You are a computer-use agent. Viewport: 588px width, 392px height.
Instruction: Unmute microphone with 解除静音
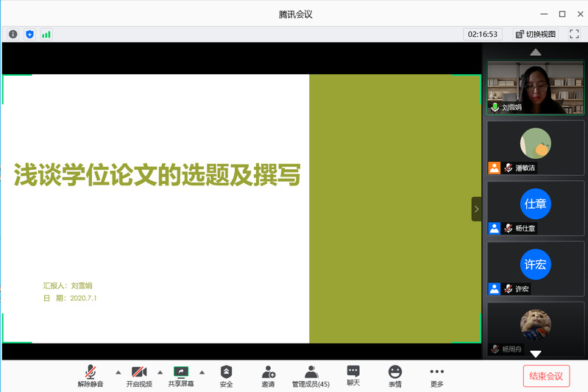pos(91,376)
